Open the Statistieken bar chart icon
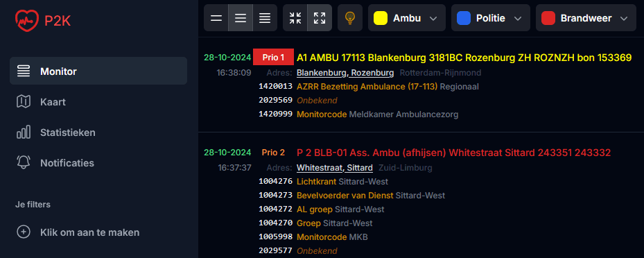 pyautogui.click(x=24, y=132)
